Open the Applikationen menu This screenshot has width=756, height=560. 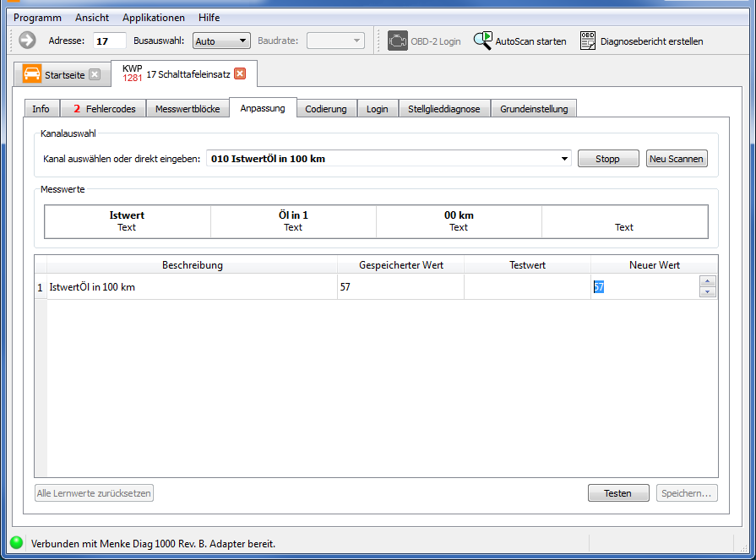tap(153, 18)
